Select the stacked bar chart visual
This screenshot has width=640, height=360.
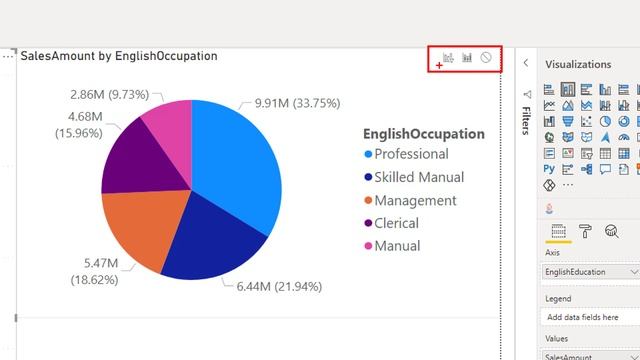click(x=549, y=89)
